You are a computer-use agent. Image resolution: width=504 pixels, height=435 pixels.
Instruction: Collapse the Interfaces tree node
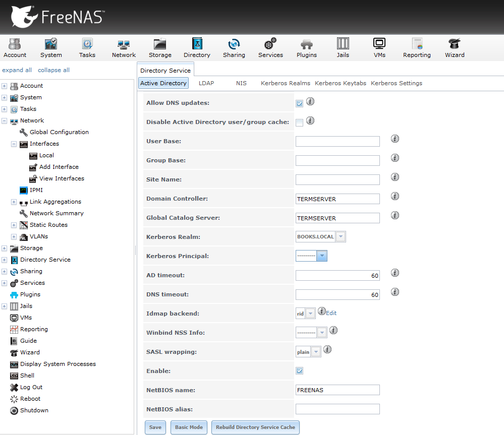(14, 144)
